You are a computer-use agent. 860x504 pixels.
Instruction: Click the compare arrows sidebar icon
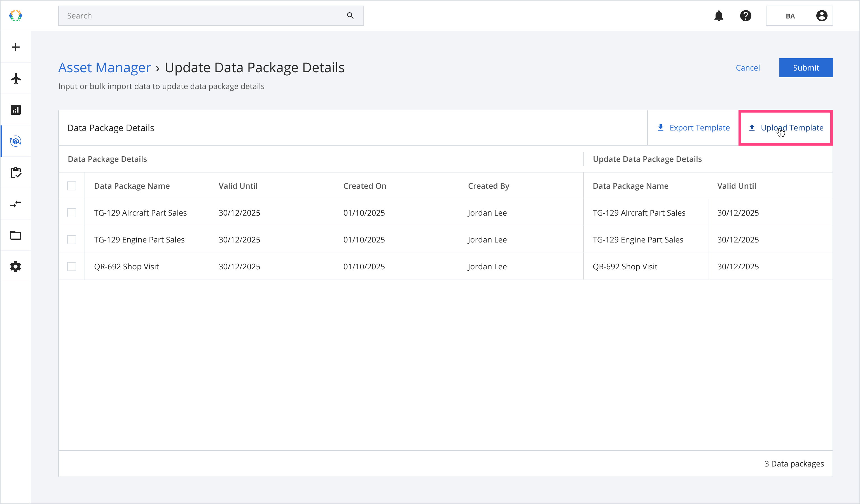16,204
